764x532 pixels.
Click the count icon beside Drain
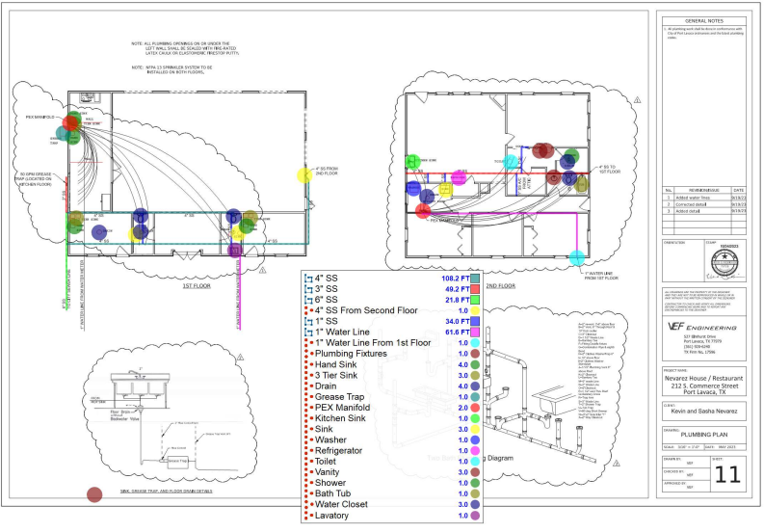[308, 386]
